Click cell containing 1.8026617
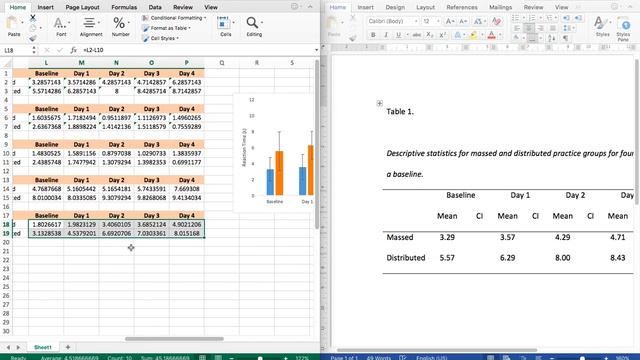 click(x=46, y=224)
